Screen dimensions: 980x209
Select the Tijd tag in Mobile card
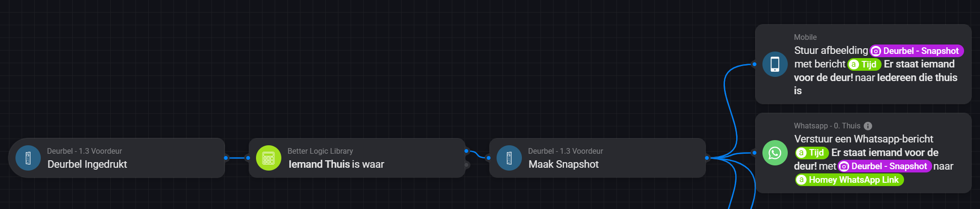tap(864, 65)
